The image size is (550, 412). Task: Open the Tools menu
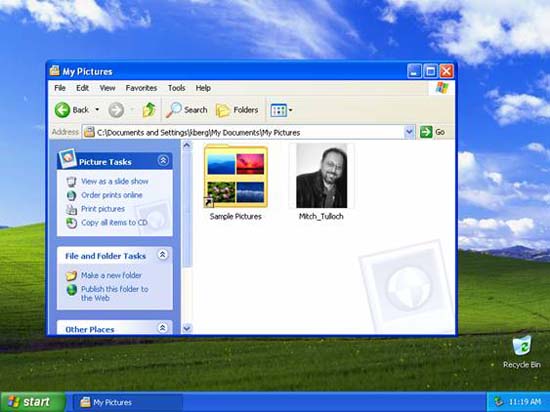click(x=176, y=88)
